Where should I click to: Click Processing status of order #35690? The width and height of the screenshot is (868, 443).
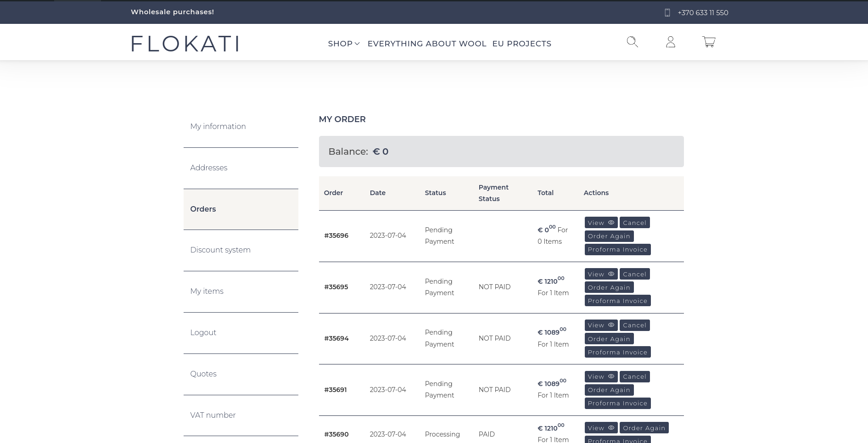[442, 434]
